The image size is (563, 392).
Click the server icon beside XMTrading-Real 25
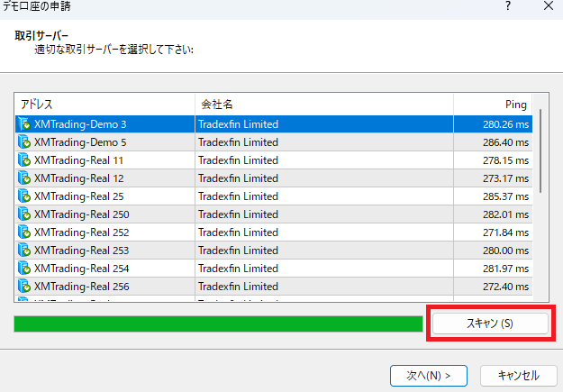24,196
